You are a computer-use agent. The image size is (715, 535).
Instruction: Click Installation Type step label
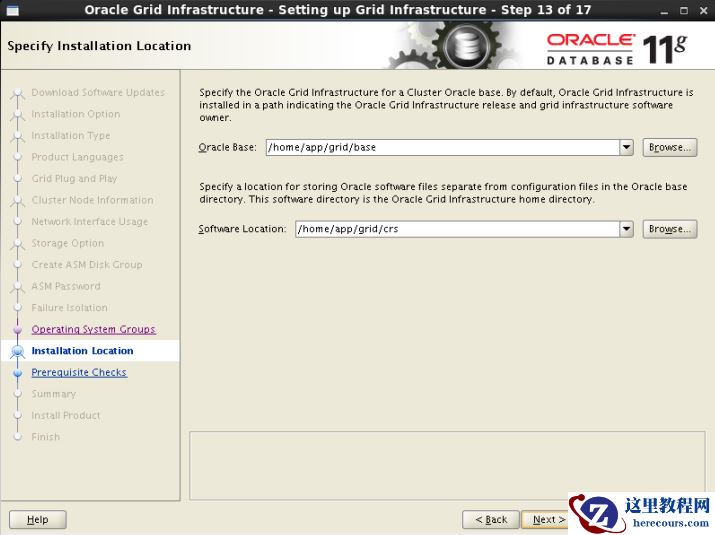point(71,135)
